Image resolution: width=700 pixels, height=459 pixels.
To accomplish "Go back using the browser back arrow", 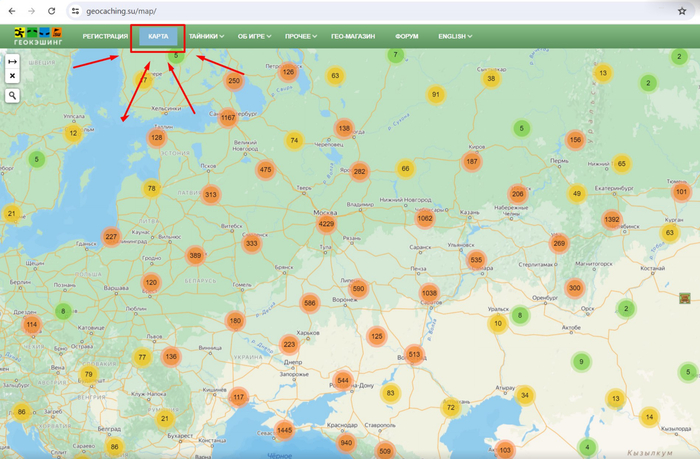I will 11,10.
